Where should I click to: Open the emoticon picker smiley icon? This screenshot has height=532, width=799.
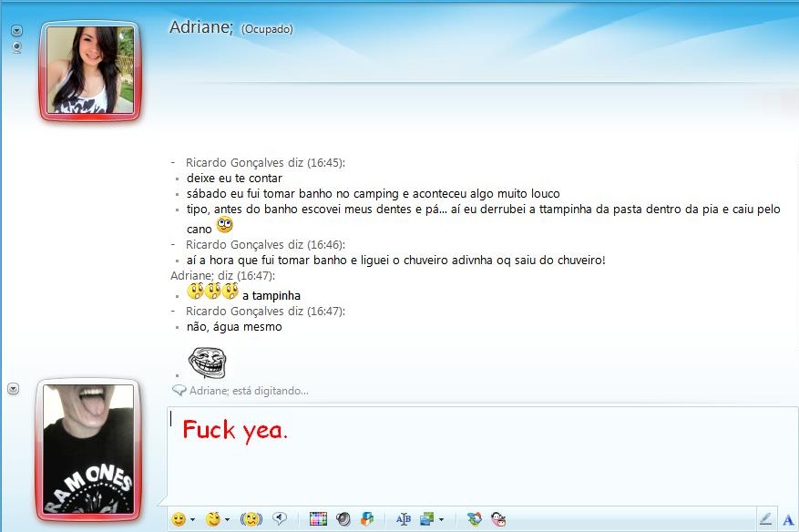(x=179, y=518)
